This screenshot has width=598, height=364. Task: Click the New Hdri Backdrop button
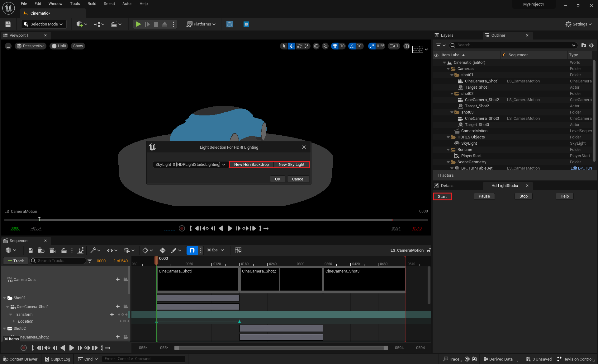coord(251,164)
